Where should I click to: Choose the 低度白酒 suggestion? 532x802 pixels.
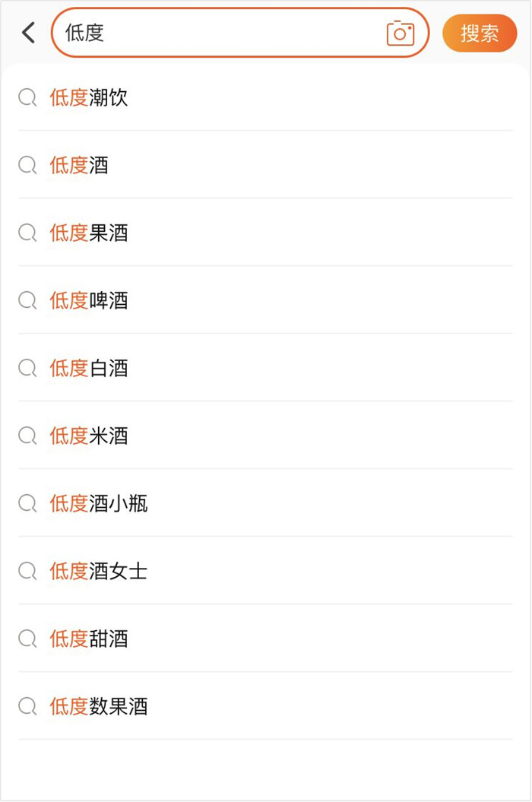(265, 368)
